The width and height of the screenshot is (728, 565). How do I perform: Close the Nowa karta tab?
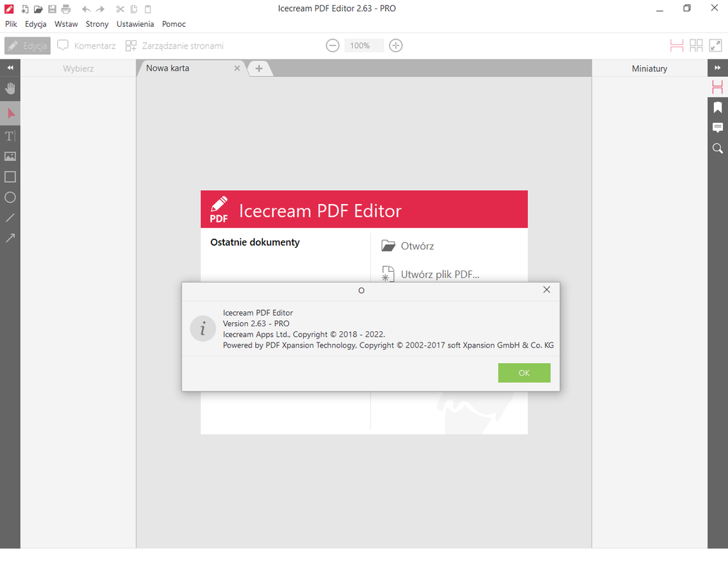pyautogui.click(x=237, y=69)
